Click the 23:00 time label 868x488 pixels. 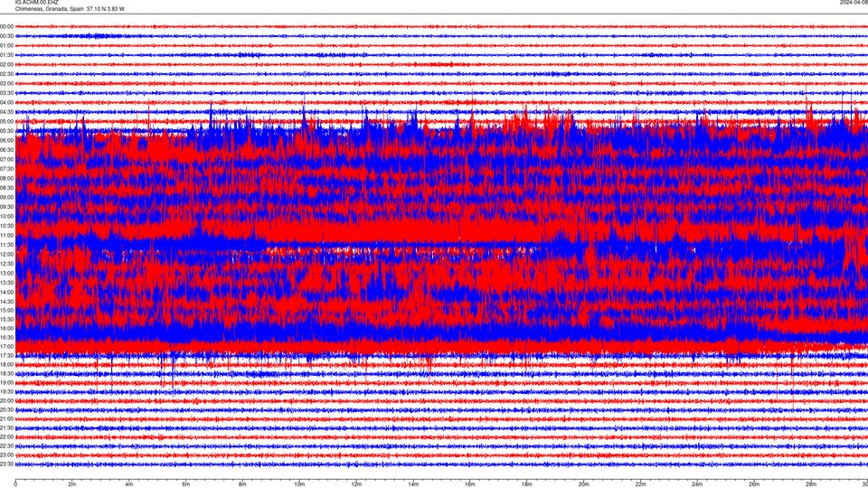point(6,455)
